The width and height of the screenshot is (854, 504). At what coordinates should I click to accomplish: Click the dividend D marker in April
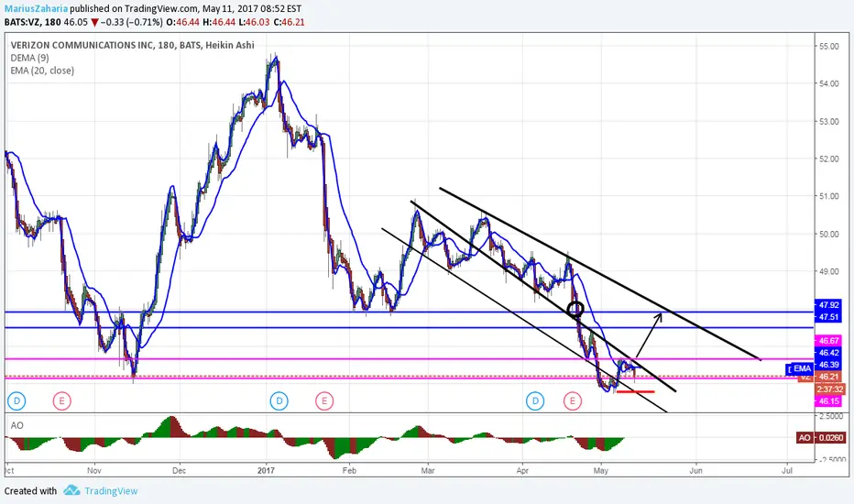(x=535, y=401)
